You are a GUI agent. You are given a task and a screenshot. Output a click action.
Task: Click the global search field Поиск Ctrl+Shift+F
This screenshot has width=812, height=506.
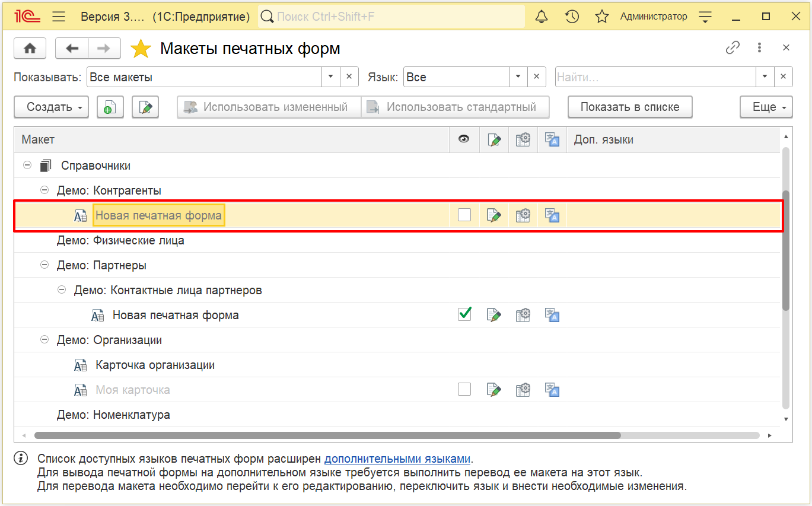tap(391, 17)
